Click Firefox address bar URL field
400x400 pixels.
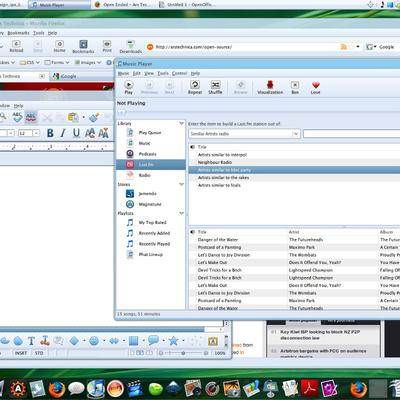coord(247,47)
